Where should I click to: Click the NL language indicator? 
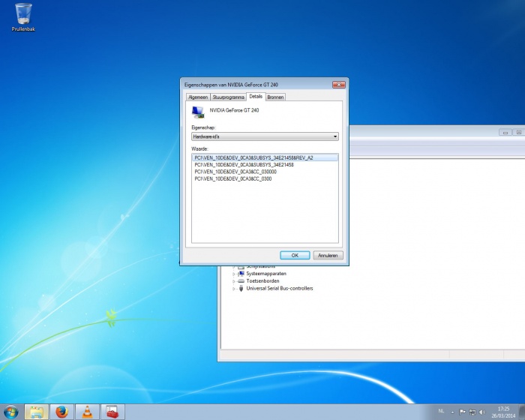pyautogui.click(x=441, y=411)
